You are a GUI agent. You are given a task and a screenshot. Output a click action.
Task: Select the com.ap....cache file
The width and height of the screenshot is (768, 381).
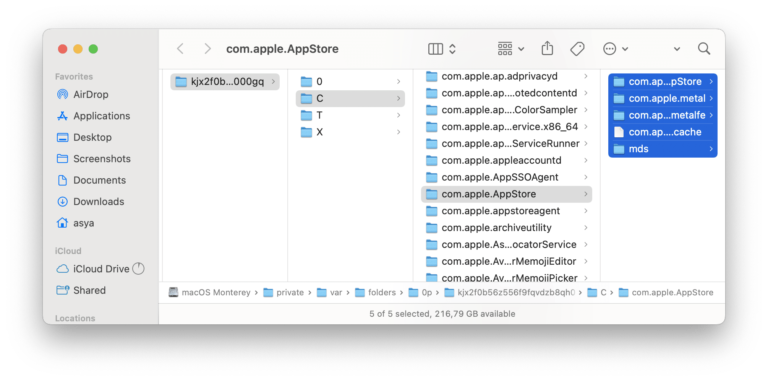[x=663, y=132]
